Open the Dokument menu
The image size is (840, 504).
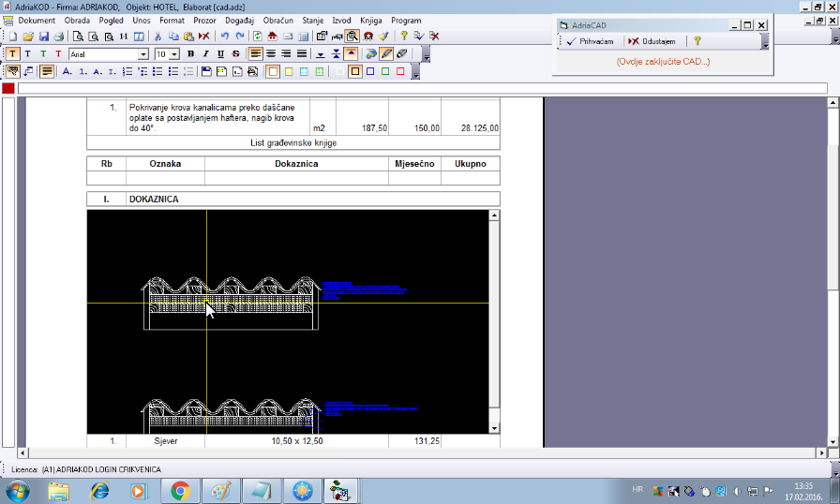click(37, 21)
